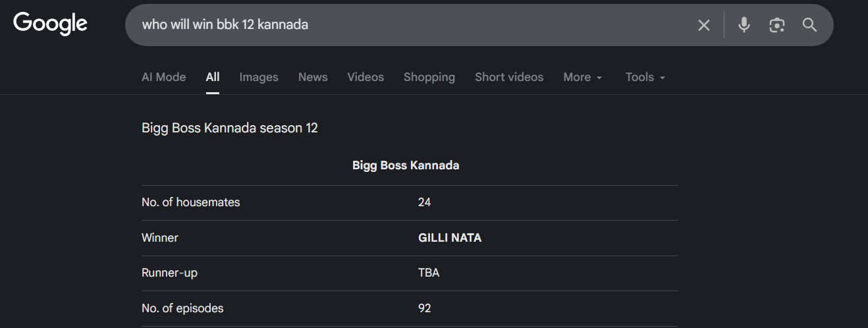868x328 pixels.
Task: View Short videos results
Action: pyautogui.click(x=509, y=77)
